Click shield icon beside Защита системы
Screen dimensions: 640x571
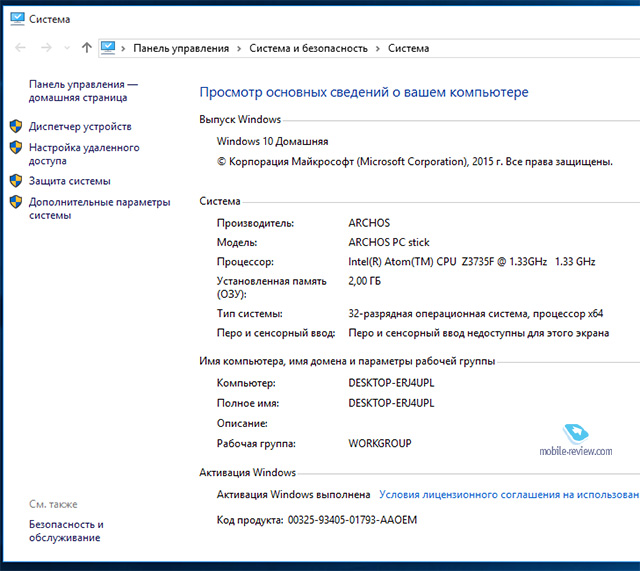(16, 180)
